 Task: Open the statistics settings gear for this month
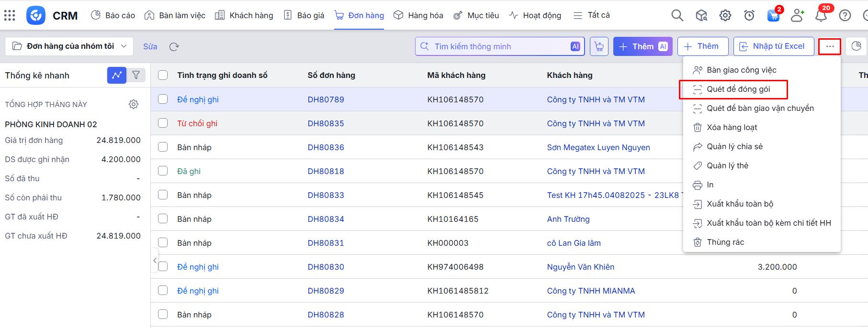(134, 104)
